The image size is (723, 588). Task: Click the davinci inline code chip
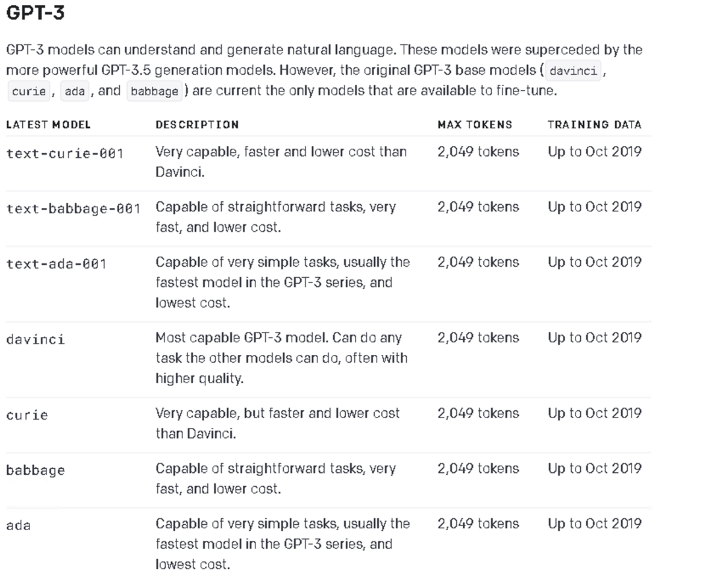point(573,71)
